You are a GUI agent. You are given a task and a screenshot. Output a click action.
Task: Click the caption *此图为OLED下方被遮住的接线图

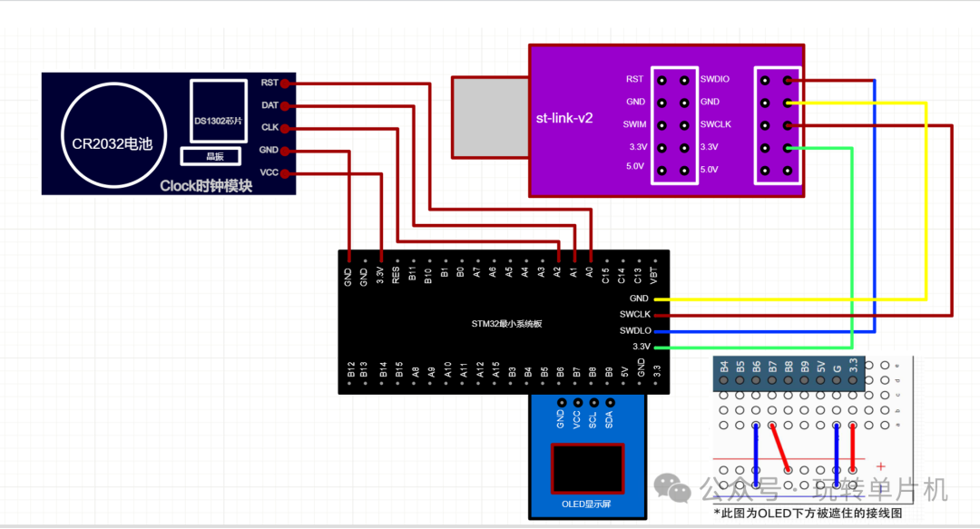click(808, 514)
